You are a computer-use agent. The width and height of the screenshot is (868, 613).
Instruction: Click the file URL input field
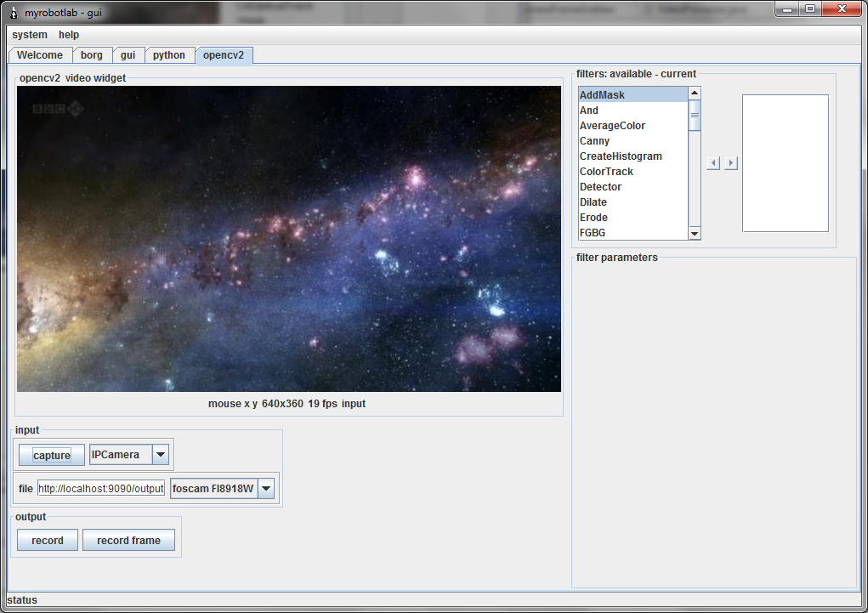[x=101, y=488]
